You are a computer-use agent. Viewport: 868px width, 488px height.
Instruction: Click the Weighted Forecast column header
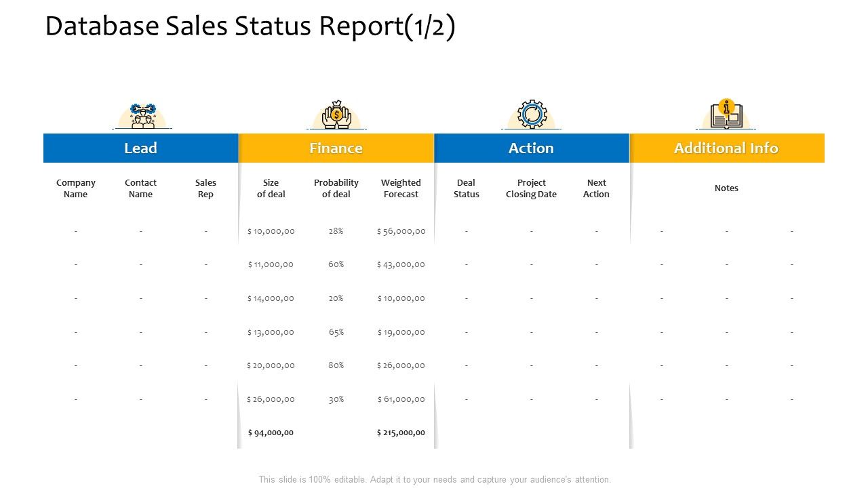click(x=401, y=188)
